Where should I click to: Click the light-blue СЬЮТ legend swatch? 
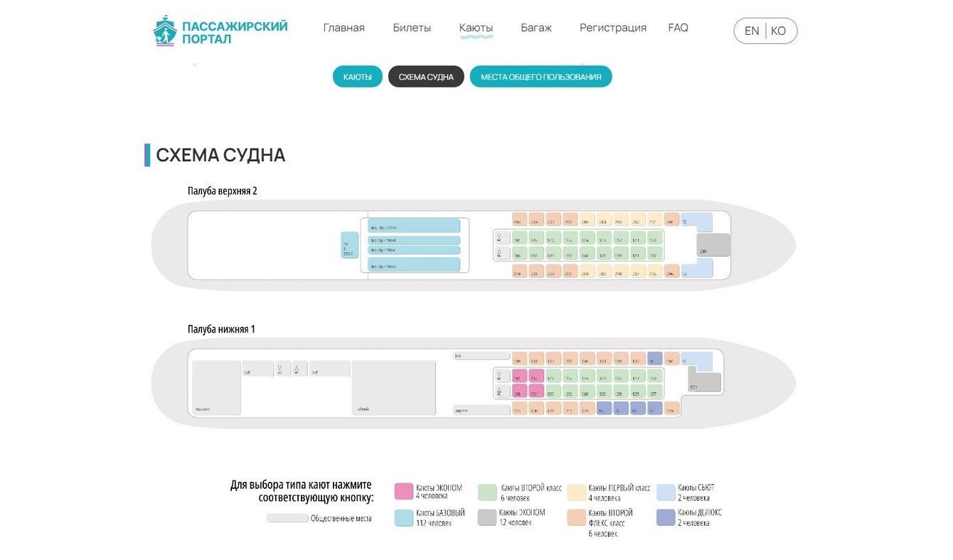[666, 492]
